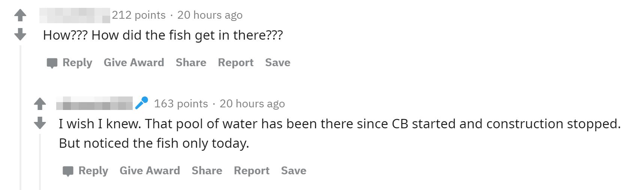Viewport: 644px width, 190px height.
Task: Open the "20 hours ago" timestamp of 163-point reply
Action: 252,104
